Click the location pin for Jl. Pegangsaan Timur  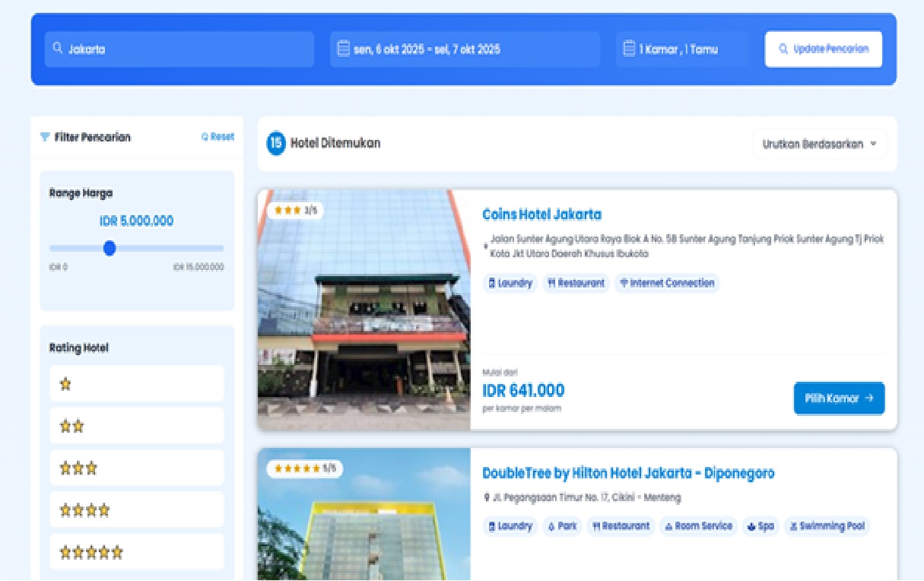(487, 498)
